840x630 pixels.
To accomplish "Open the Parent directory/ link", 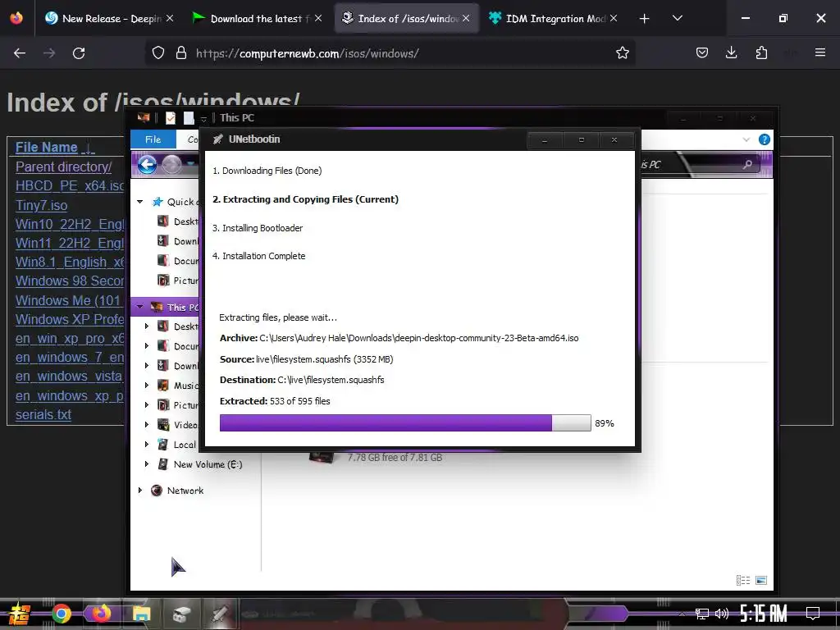I will point(63,167).
